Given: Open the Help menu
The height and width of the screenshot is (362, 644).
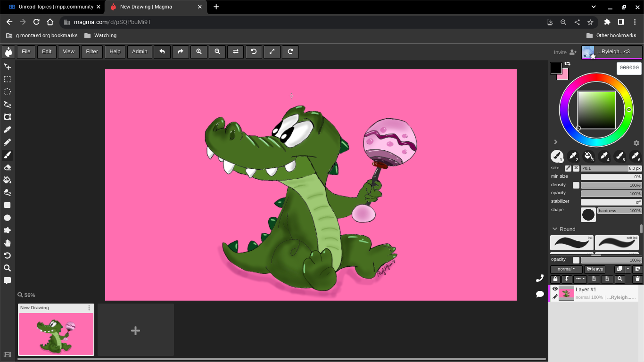Looking at the screenshot, I should pos(115,52).
